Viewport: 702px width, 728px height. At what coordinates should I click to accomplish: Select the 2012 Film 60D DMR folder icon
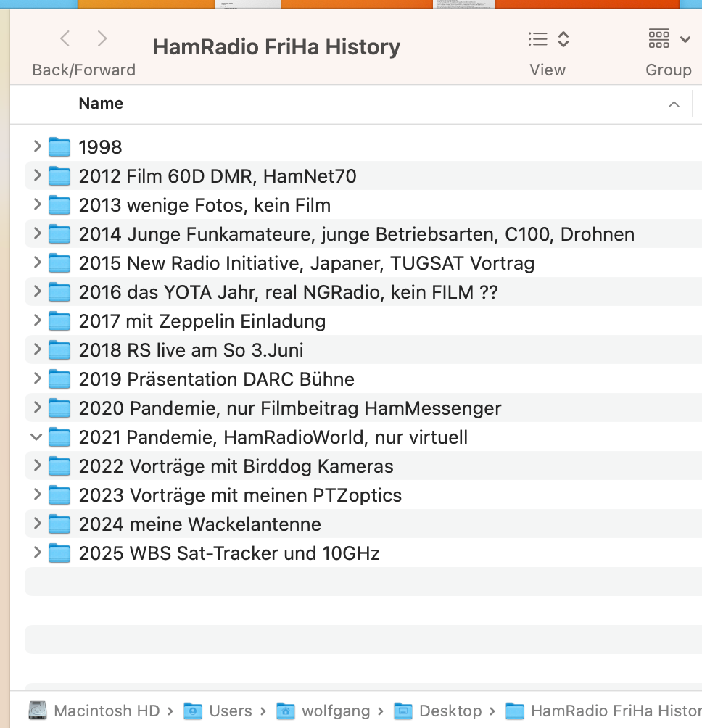pos(59,176)
